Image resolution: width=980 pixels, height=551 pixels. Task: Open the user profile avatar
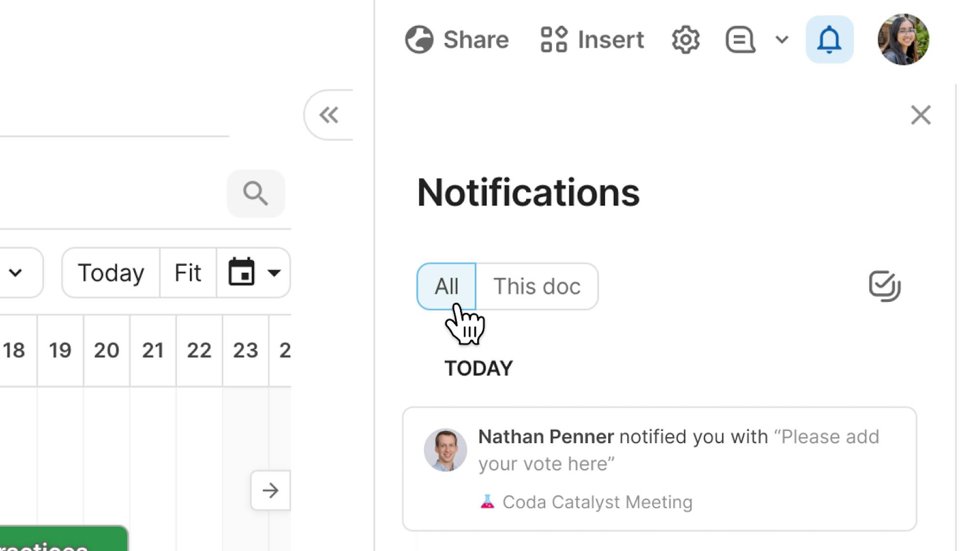pos(903,39)
